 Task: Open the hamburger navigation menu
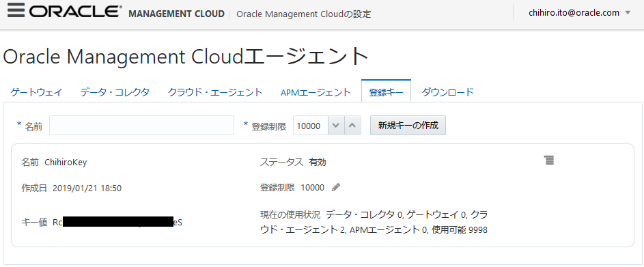16,10
